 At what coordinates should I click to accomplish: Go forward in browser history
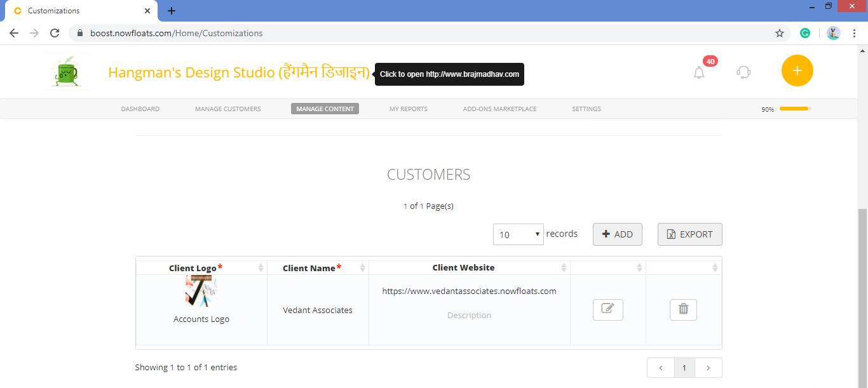(x=34, y=33)
